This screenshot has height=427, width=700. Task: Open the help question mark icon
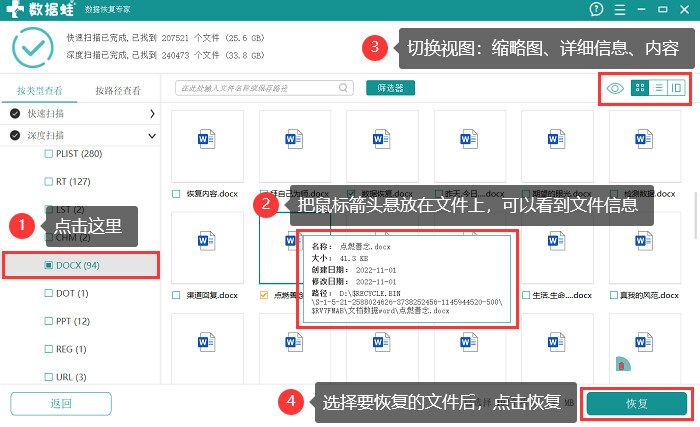(x=596, y=9)
